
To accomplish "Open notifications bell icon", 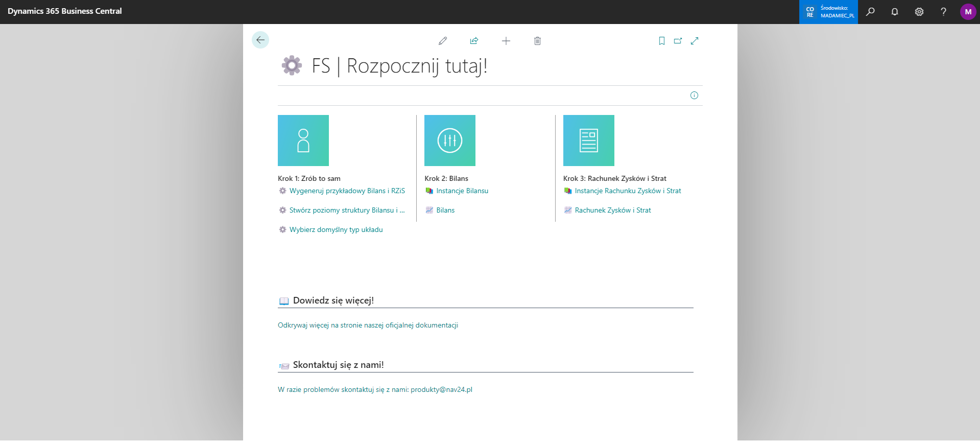I will [x=895, y=12].
